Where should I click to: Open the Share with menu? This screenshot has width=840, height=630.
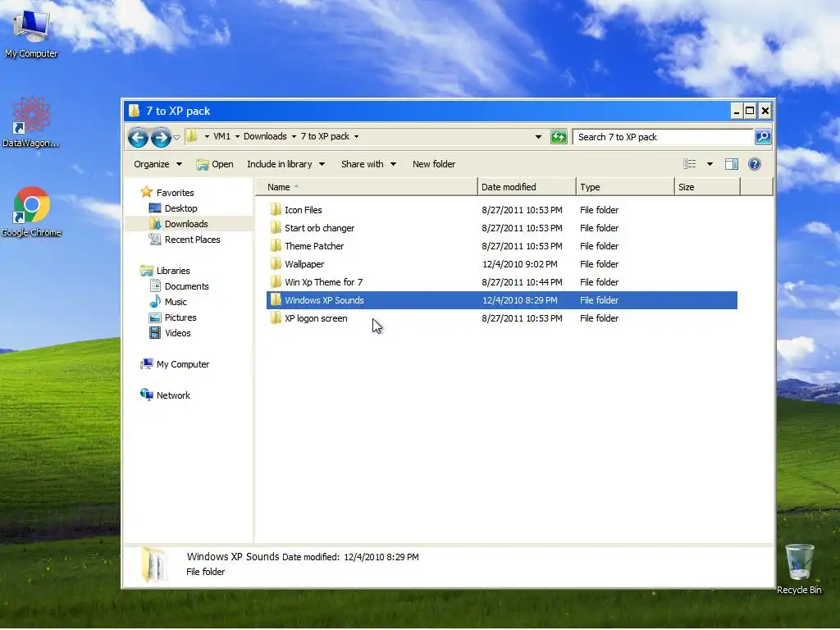click(x=368, y=164)
